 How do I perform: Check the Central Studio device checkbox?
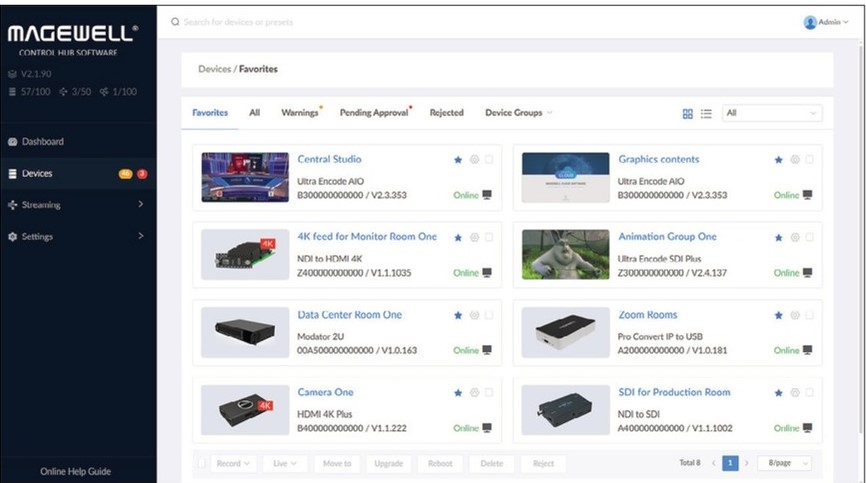[x=489, y=160]
